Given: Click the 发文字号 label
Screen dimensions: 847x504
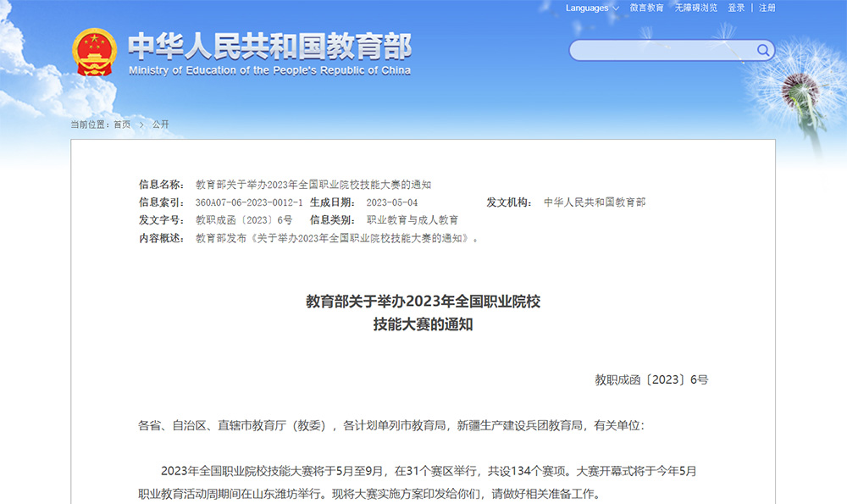Looking at the screenshot, I should [x=162, y=220].
